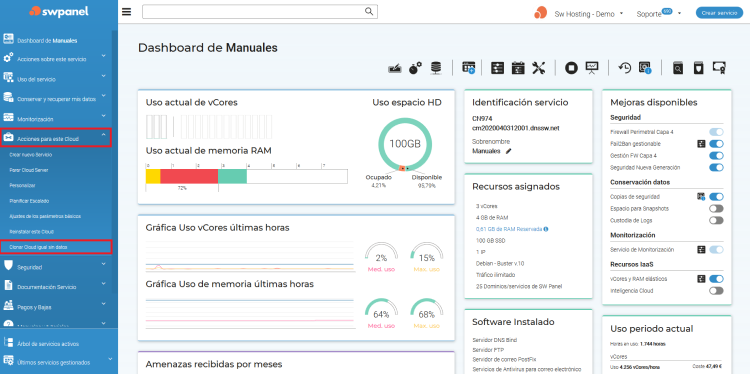The height and width of the screenshot is (374, 750).
Task: Click the stop server circle icon
Action: point(571,68)
